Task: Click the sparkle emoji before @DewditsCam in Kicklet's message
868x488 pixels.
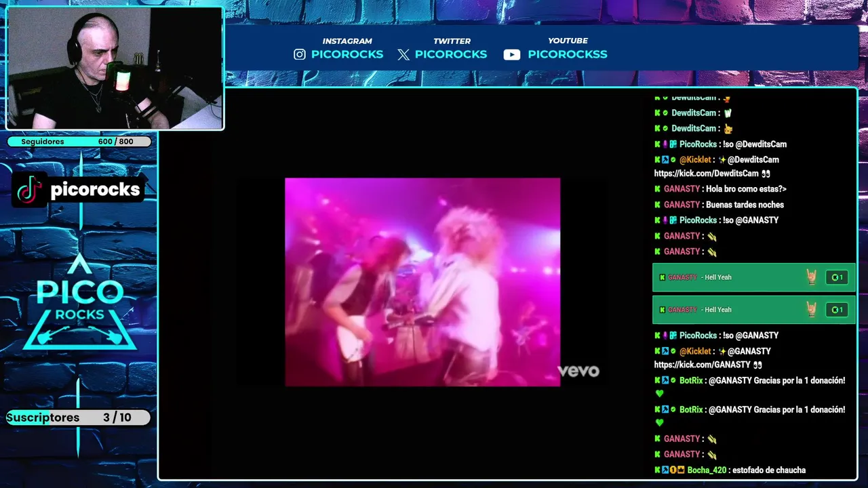Action: [722, 160]
